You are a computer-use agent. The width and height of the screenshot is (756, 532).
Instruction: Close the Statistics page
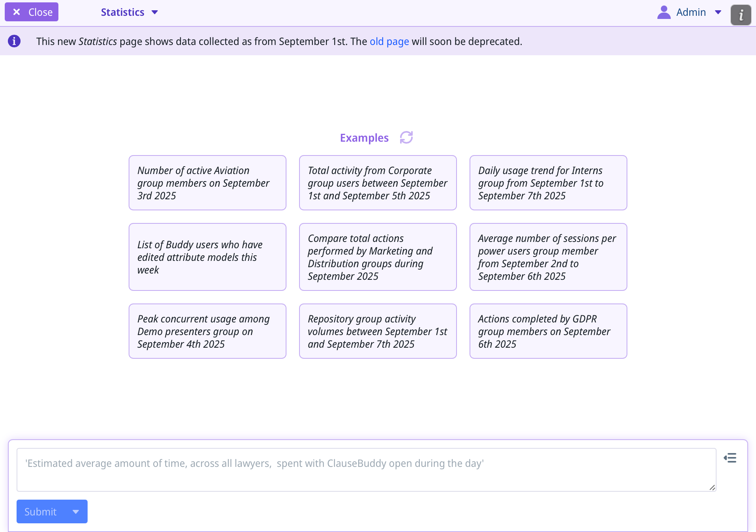pyautogui.click(x=32, y=12)
